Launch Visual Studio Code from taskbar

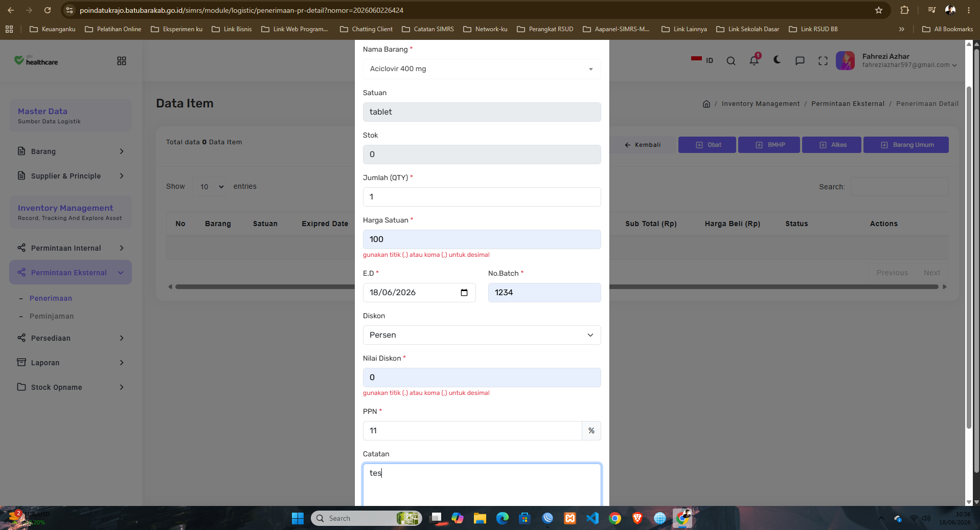592,518
